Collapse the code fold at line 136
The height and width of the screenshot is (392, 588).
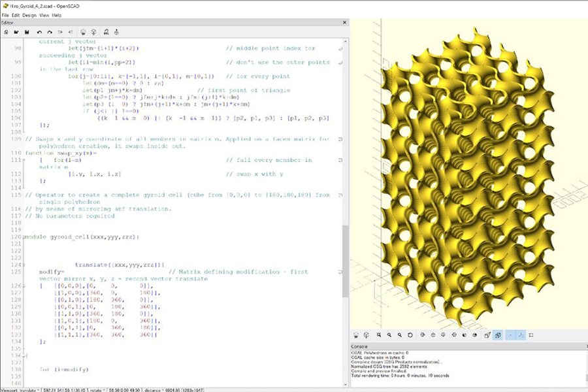click(x=24, y=355)
